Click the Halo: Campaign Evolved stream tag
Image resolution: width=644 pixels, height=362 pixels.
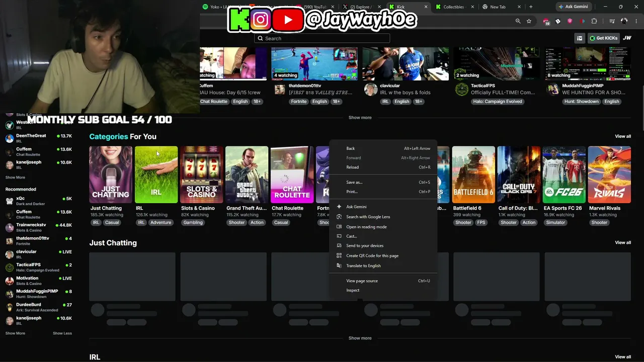pos(498,102)
